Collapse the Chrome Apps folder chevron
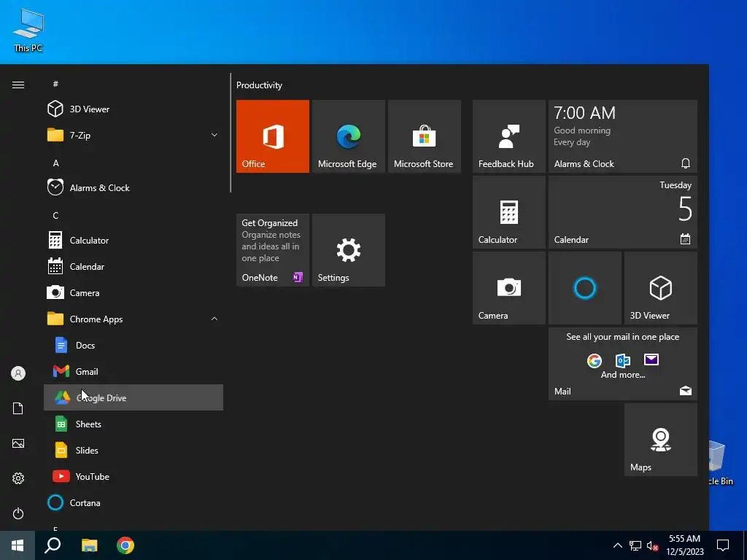747x560 pixels. point(214,319)
